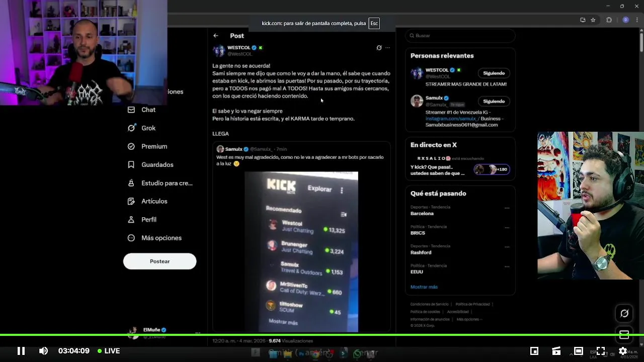Open Perfil sidebar item
The image size is (644, 362).
coord(142,220)
